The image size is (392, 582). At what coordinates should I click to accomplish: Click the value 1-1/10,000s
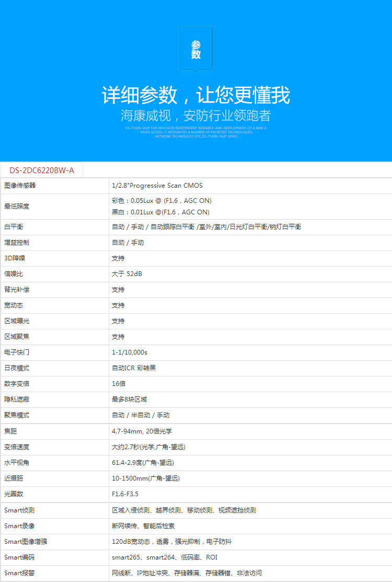point(130,352)
